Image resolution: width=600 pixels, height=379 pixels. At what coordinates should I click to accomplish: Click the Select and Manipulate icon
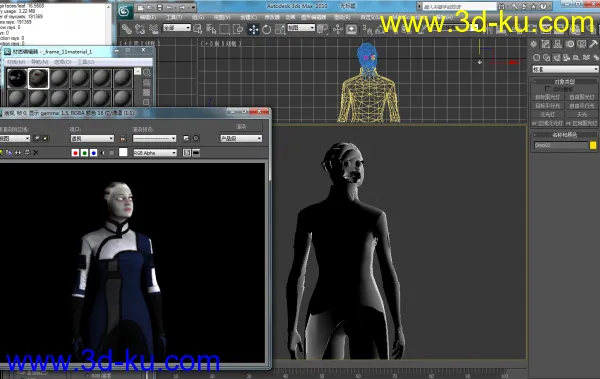pos(338,29)
